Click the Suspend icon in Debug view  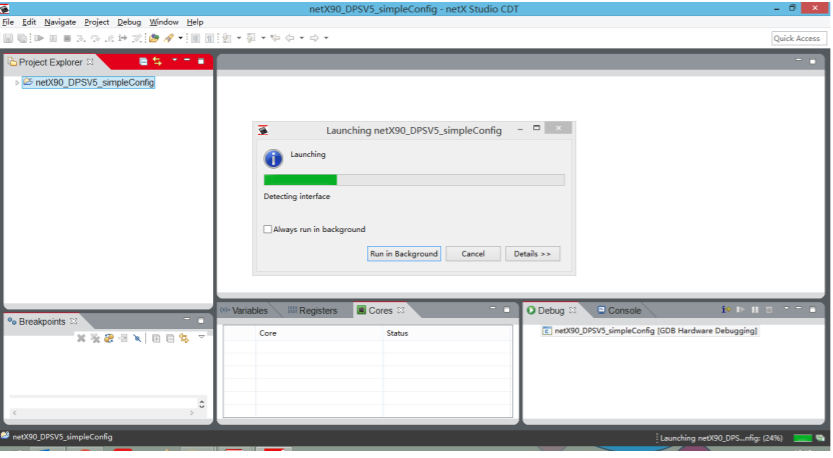click(x=755, y=310)
